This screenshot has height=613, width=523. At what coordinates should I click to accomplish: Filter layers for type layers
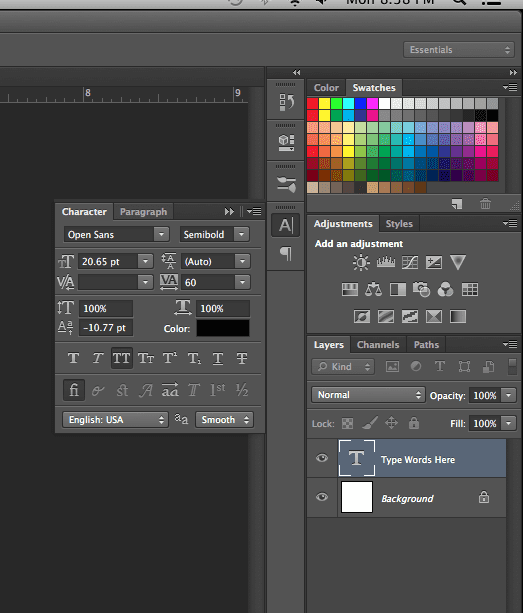440,367
